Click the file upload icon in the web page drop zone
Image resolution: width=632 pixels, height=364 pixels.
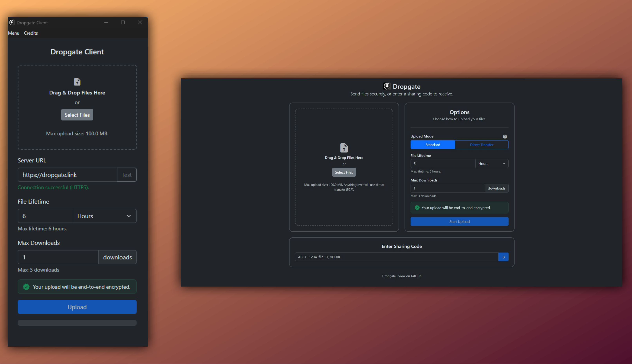coord(344,148)
